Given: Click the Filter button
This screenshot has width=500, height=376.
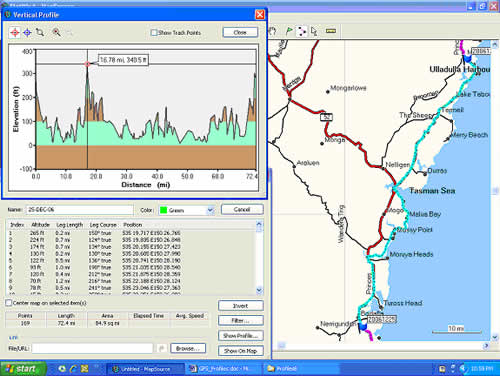Looking at the screenshot, I should (x=241, y=320).
